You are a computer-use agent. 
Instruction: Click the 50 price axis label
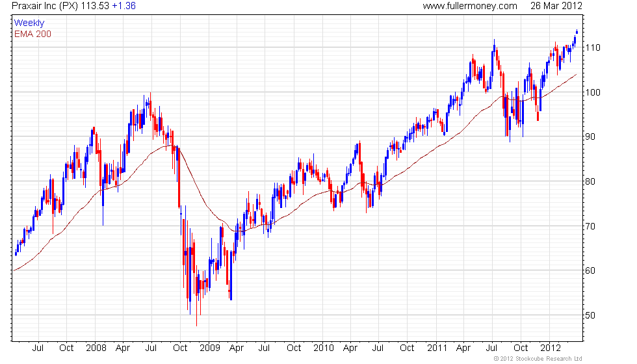pos(590,315)
